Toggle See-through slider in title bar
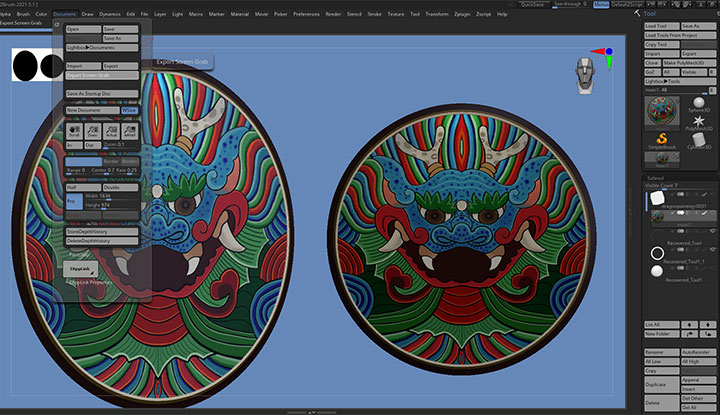720x415 pixels. pos(571,5)
